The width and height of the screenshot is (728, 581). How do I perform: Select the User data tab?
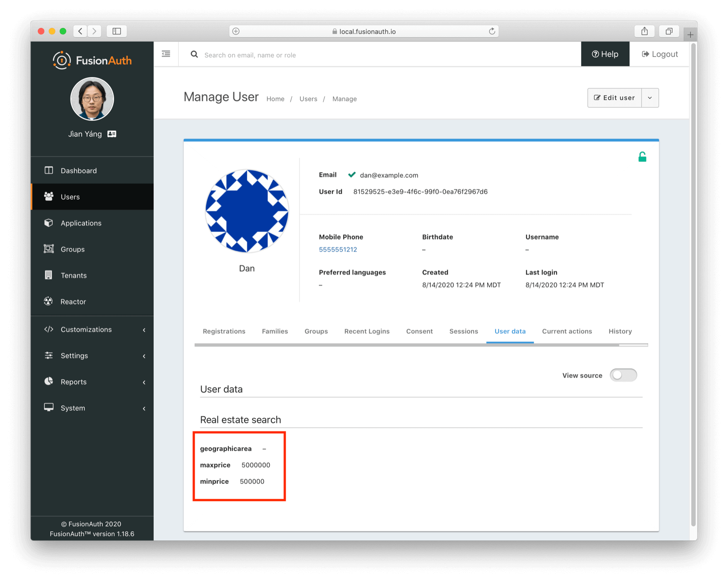pos(510,331)
